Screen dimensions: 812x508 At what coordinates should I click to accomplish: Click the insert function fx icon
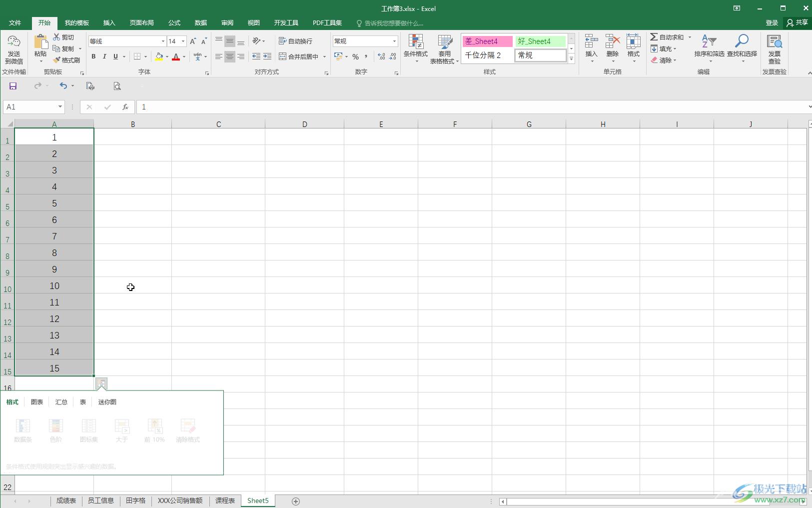point(125,107)
